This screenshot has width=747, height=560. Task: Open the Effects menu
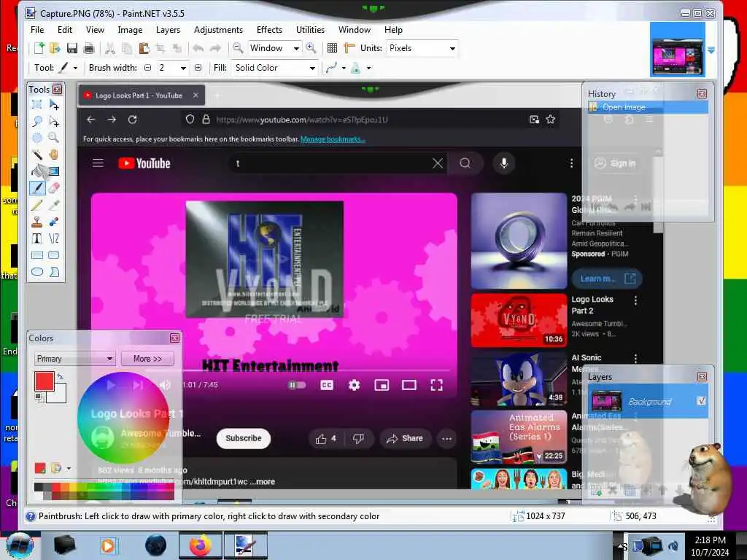pyautogui.click(x=269, y=29)
